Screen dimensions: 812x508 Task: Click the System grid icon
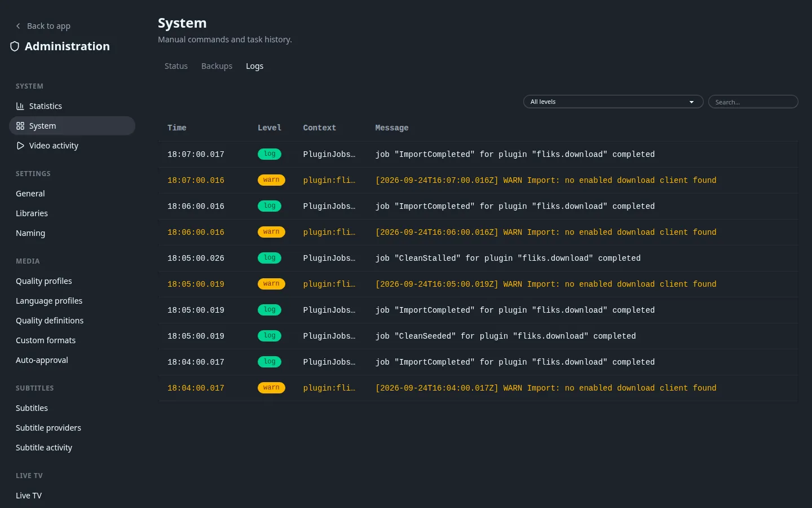(20, 126)
